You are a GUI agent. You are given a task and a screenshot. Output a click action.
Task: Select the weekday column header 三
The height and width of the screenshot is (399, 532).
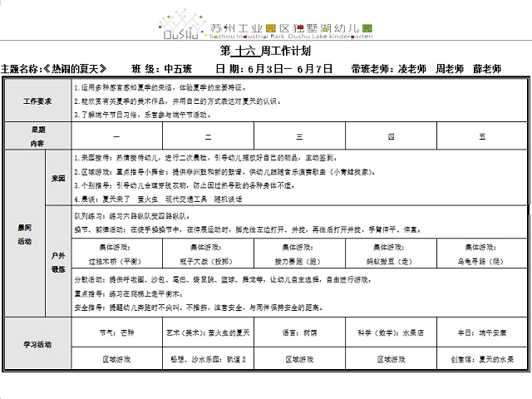tap(299, 136)
